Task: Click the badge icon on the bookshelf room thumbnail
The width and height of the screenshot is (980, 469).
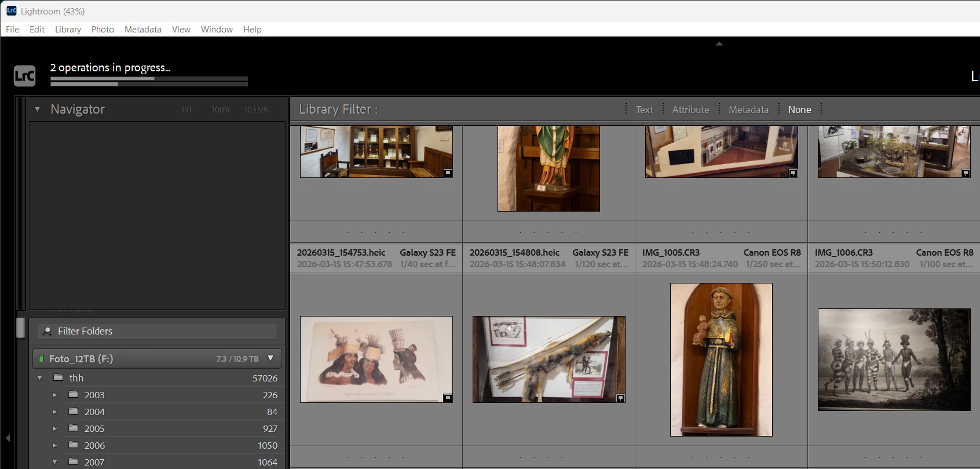Action: (448, 173)
